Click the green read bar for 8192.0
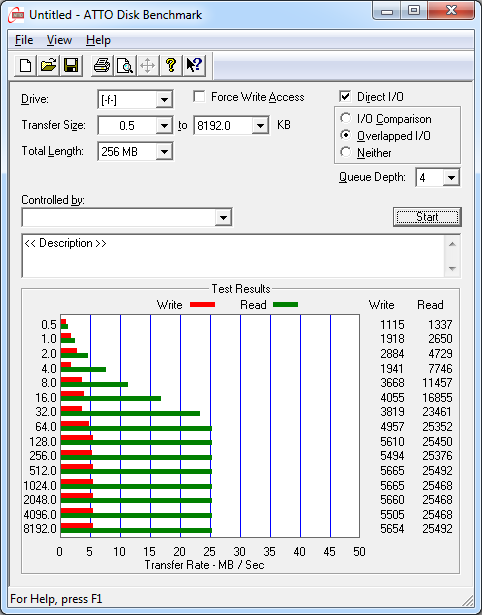 (x=136, y=531)
